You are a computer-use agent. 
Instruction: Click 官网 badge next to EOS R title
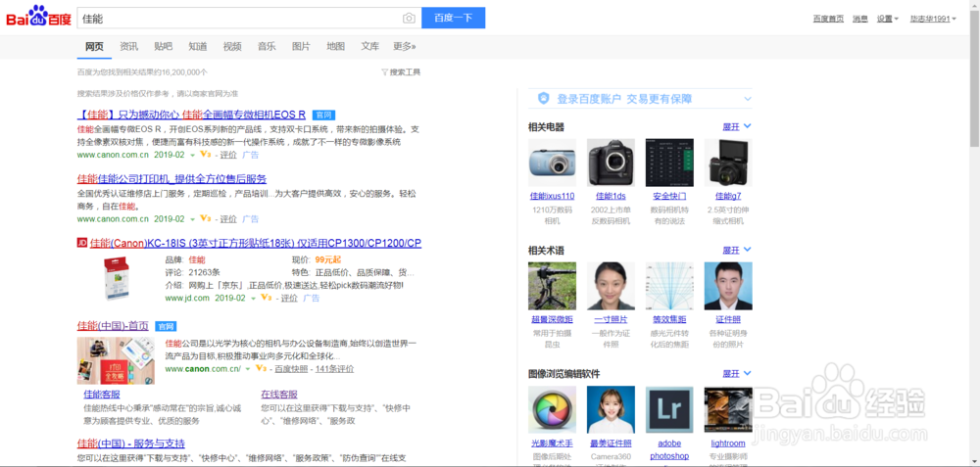pyautogui.click(x=323, y=115)
